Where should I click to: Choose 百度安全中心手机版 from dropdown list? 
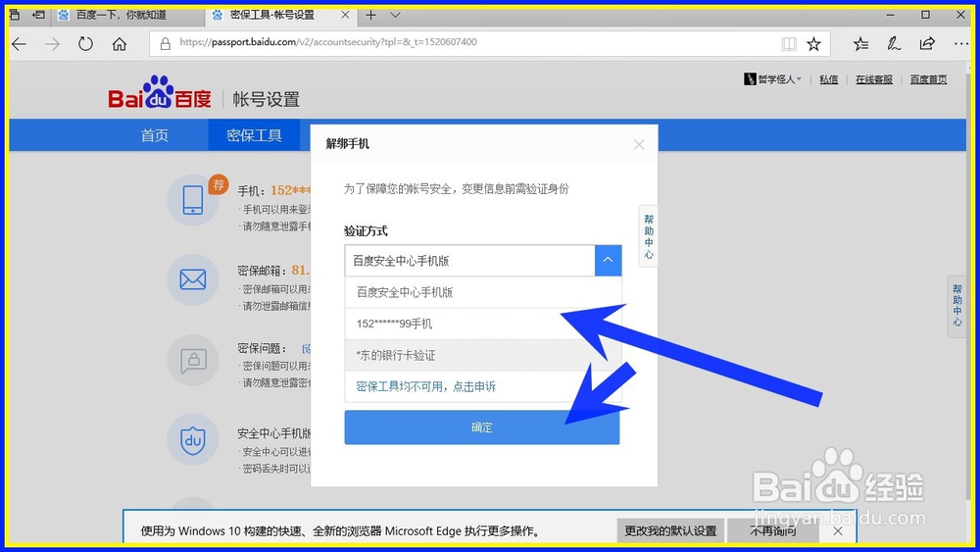[x=483, y=292]
